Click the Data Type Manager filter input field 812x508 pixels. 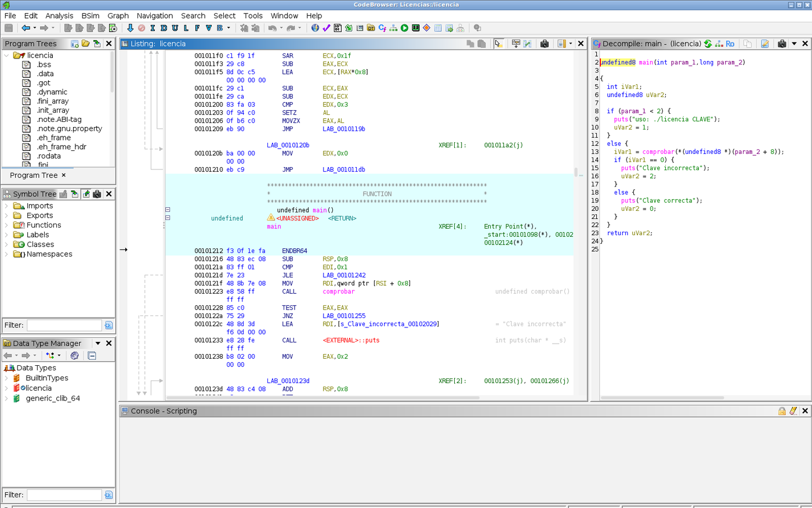point(64,495)
